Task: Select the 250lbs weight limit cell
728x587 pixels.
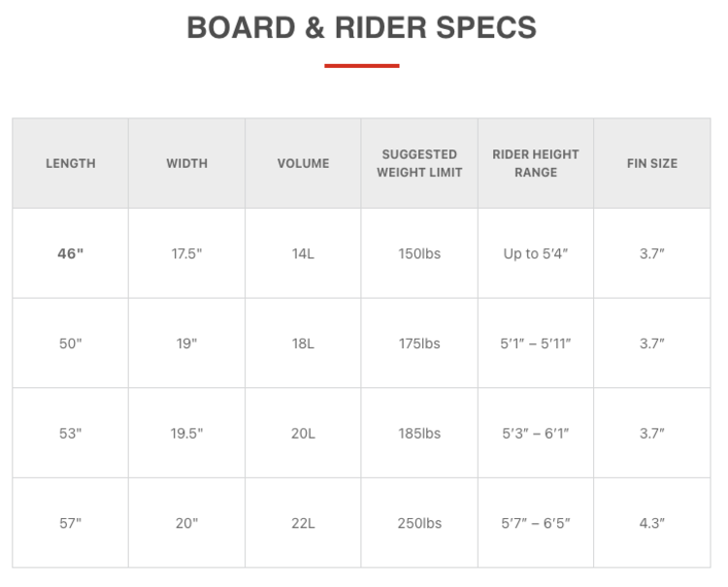Action: click(419, 523)
